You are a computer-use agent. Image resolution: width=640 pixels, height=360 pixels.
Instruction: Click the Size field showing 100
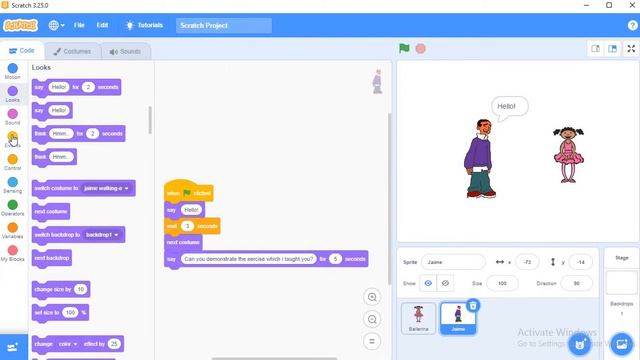pyautogui.click(x=502, y=283)
